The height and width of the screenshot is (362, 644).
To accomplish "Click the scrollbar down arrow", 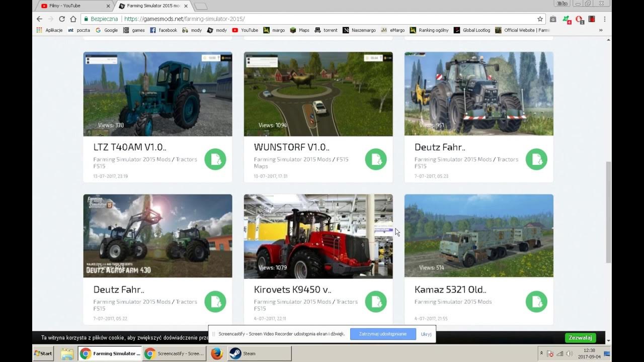I will (x=608, y=340).
